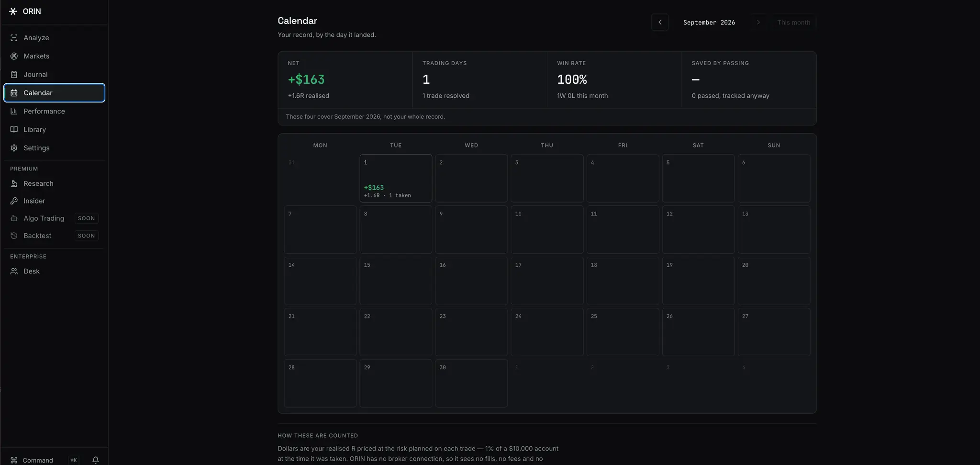Click the Calendar sidebar icon

coord(14,93)
